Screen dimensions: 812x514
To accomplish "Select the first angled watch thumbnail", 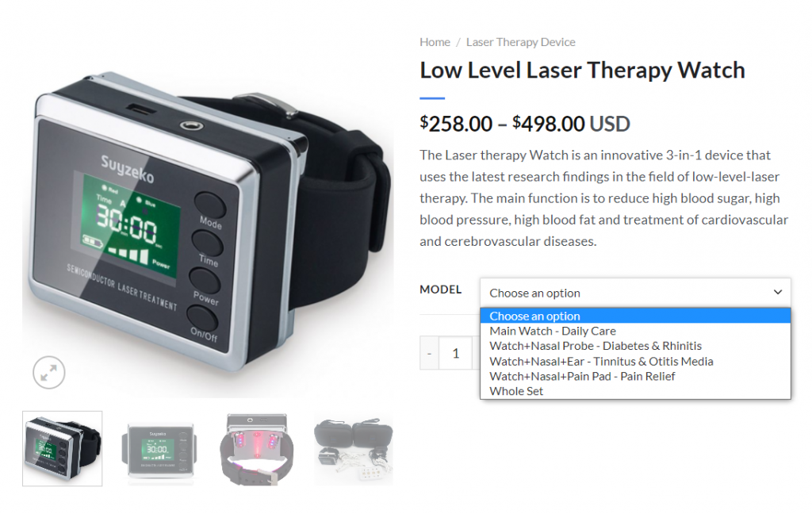I will click(x=62, y=449).
